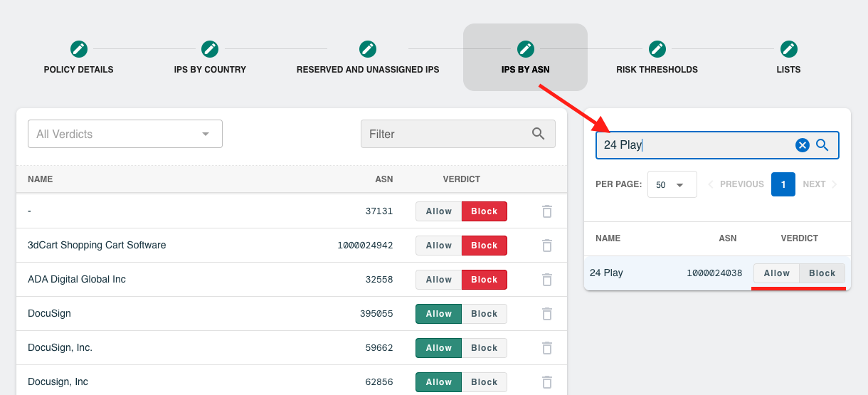Viewport: 868px width, 395px height.
Task: Open the Per Page 50 dropdown
Action: point(672,184)
